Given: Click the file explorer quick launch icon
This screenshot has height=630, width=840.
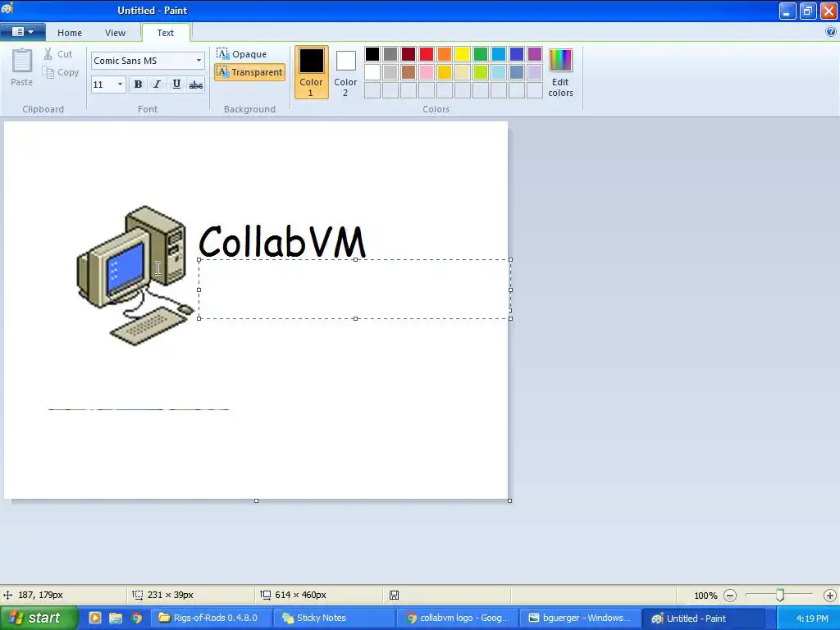Looking at the screenshot, I should (116, 618).
